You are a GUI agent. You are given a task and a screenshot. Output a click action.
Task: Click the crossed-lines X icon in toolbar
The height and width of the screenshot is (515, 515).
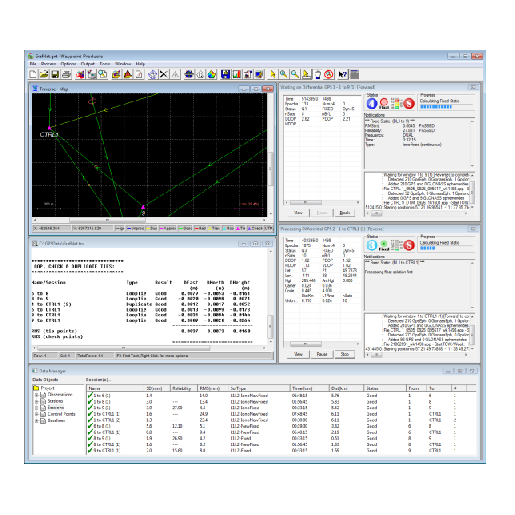pyautogui.click(x=164, y=74)
